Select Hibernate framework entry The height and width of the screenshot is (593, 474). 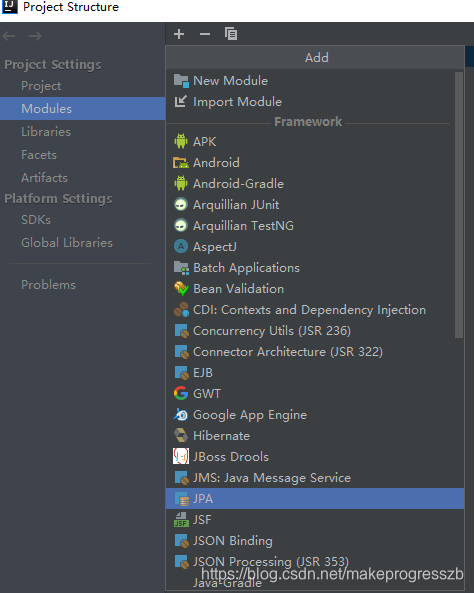pyautogui.click(x=315, y=436)
